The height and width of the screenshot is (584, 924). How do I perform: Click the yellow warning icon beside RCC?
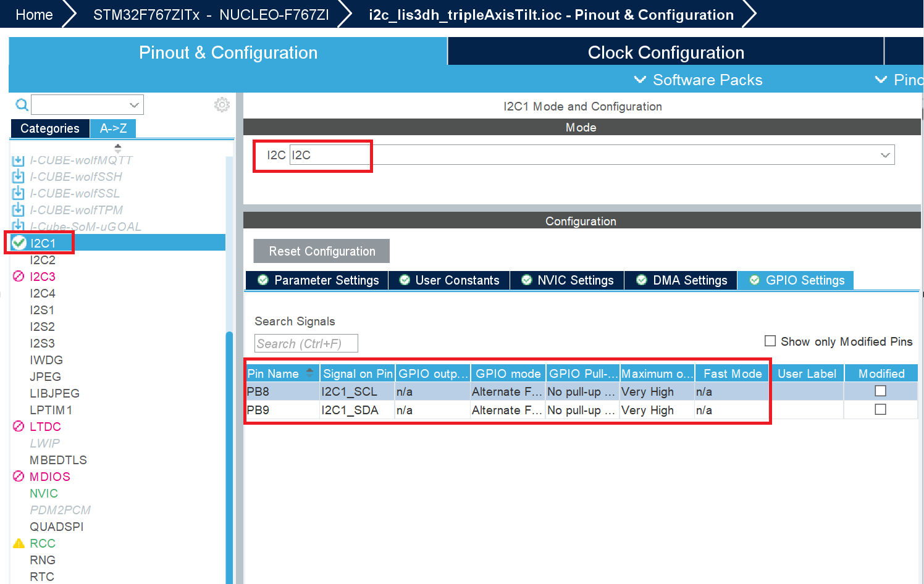19,543
